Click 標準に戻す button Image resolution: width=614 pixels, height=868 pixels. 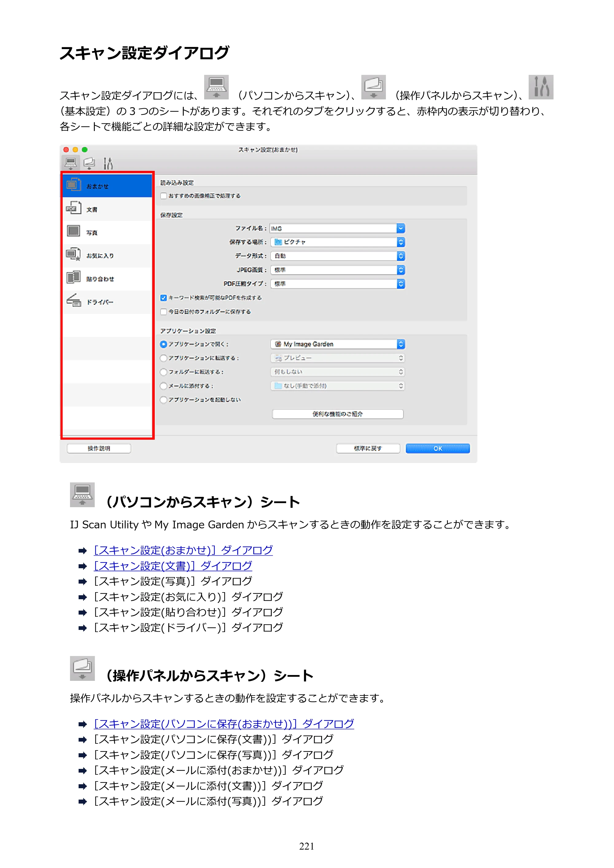pos(368,448)
